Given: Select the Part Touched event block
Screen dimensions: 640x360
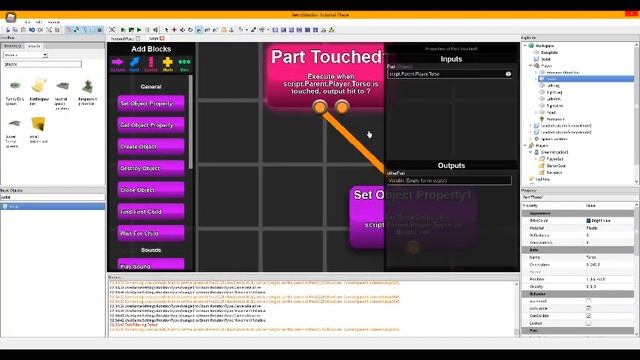Looking at the screenshot, I should tap(327, 76).
